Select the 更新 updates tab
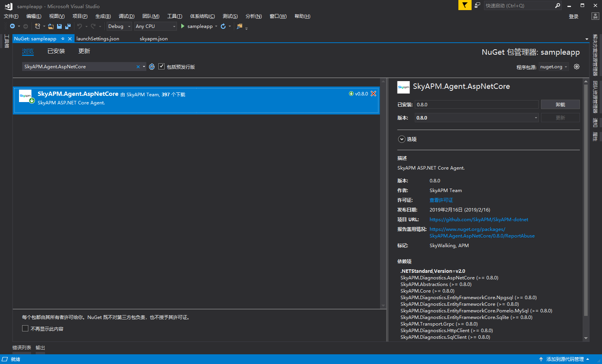 84,51
